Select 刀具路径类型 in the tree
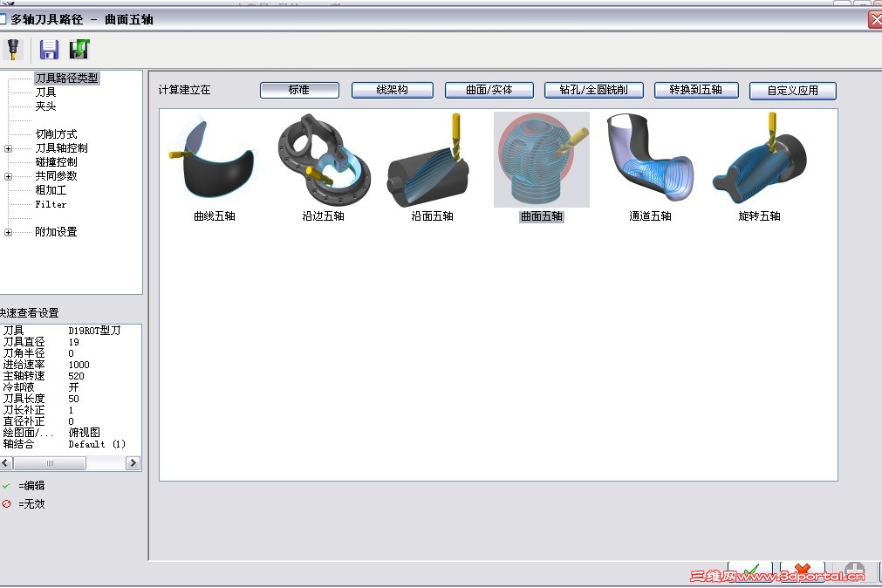The height and width of the screenshot is (588, 882). coord(66,79)
